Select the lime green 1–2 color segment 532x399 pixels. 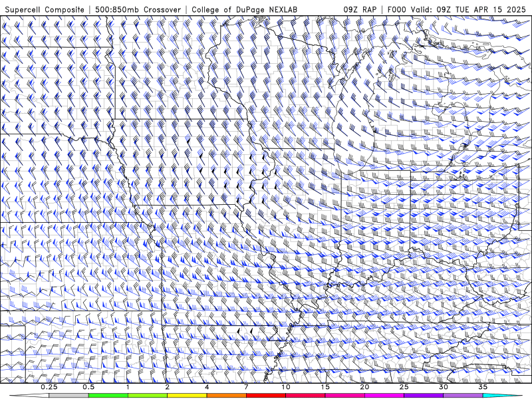click(x=148, y=396)
